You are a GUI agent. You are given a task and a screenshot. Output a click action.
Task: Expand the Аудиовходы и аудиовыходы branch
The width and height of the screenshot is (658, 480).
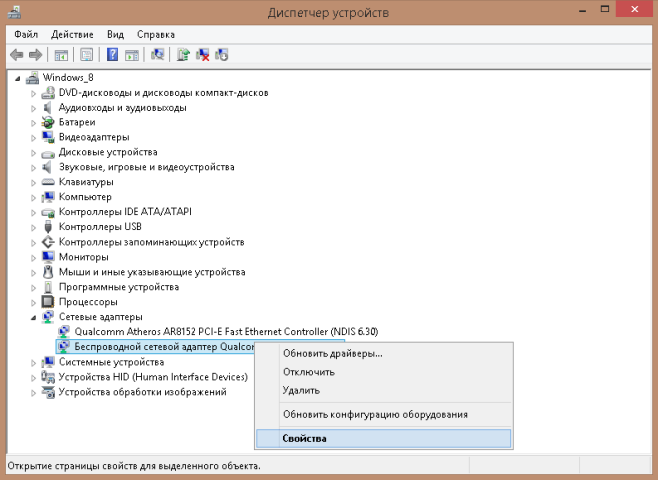click(x=33, y=108)
